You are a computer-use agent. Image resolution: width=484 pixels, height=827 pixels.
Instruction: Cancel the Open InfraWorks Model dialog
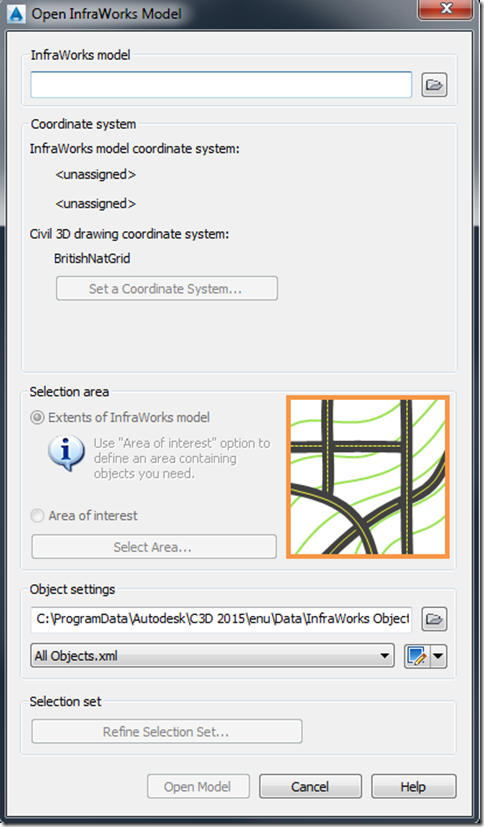(x=310, y=786)
